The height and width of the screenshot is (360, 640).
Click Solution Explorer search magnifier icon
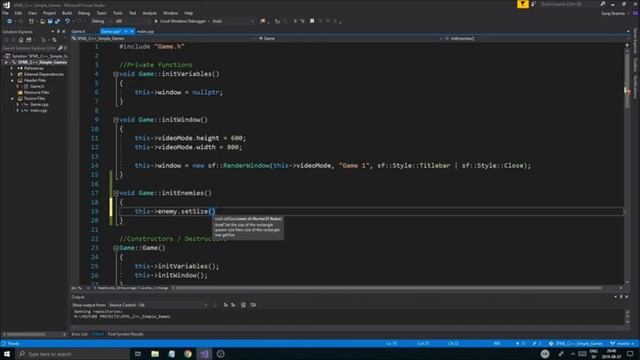(x=60, y=48)
